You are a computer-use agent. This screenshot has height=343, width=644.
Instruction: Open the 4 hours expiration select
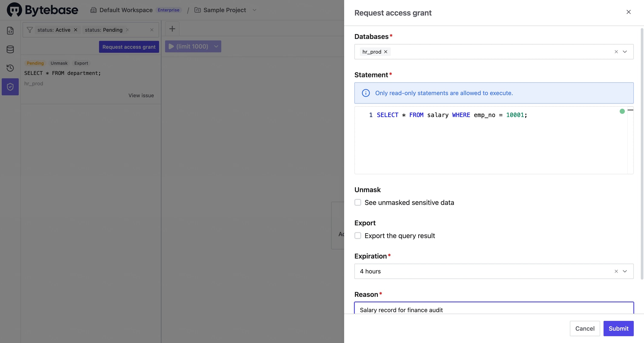(x=494, y=271)
